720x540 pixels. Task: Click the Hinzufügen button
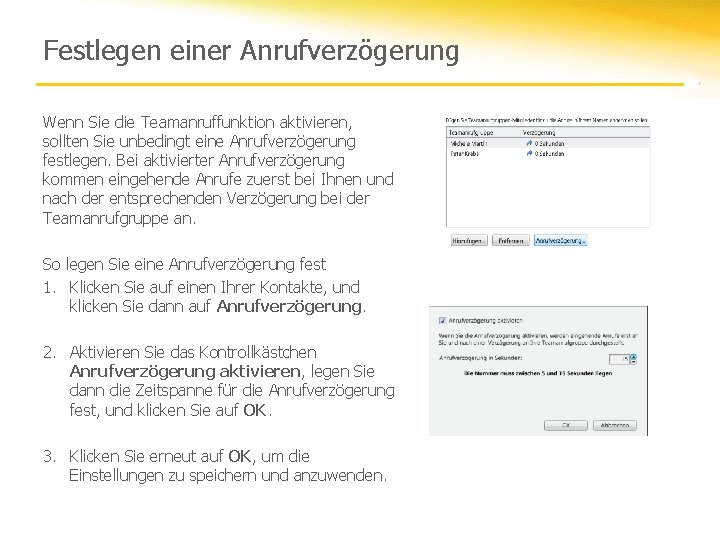[x=469, y=241]
